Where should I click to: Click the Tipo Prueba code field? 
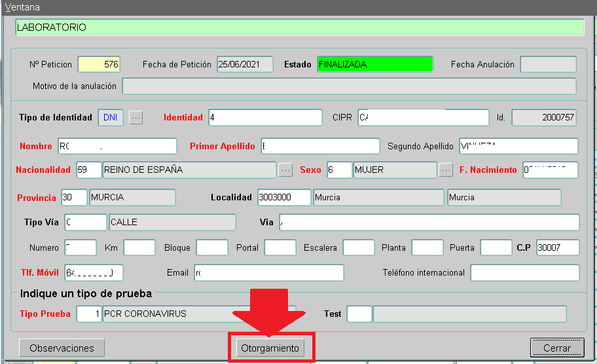(89, 314)
